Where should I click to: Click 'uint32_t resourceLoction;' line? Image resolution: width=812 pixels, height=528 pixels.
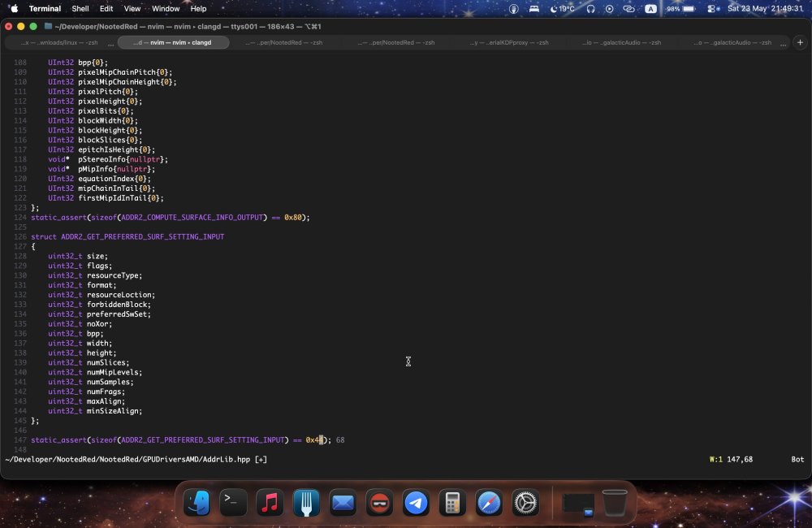tap(101, 295)
